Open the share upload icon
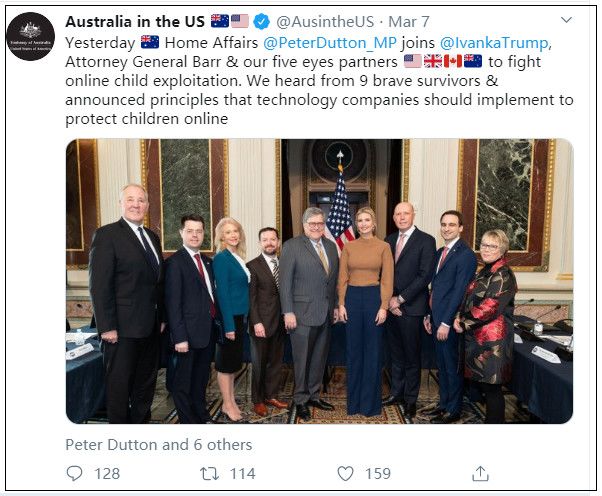This screenshot has width=602, height=496. pyautogui.click(x=480, y=473)
